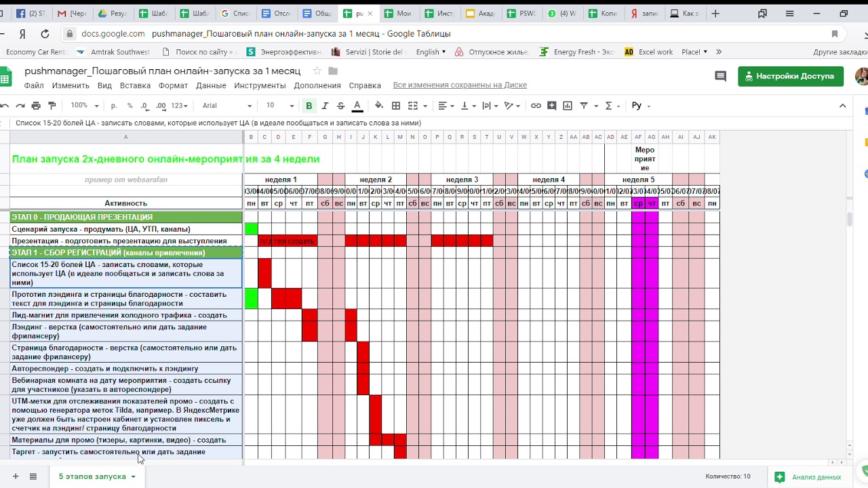
Task: Click the redo arrow in the toolbar
Action: [x=21, y=106]
